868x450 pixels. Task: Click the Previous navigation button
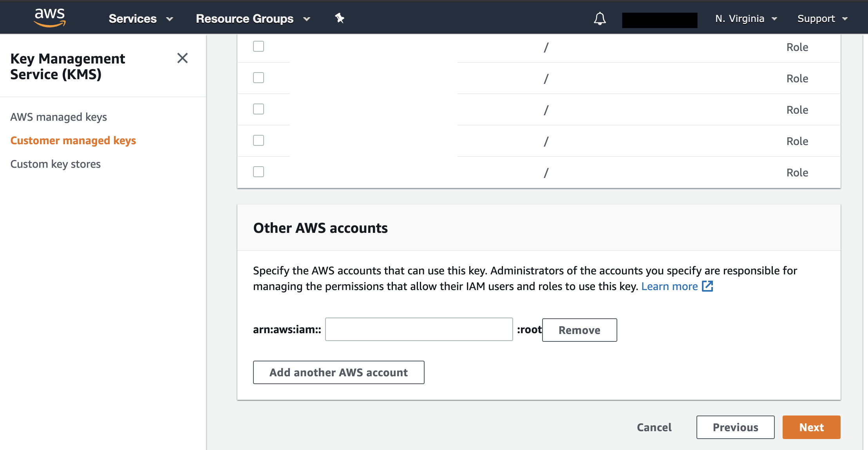(736, 427)
